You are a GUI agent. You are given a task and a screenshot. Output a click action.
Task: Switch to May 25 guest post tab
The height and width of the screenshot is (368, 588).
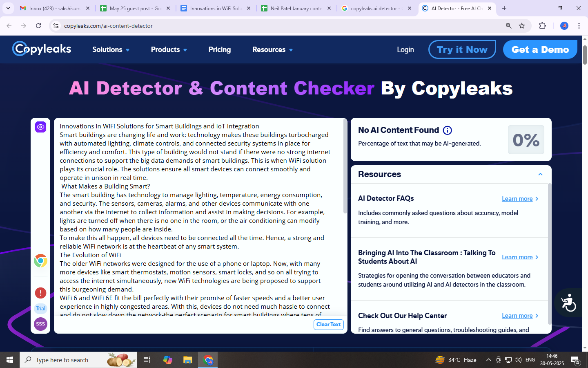(135, 8)
